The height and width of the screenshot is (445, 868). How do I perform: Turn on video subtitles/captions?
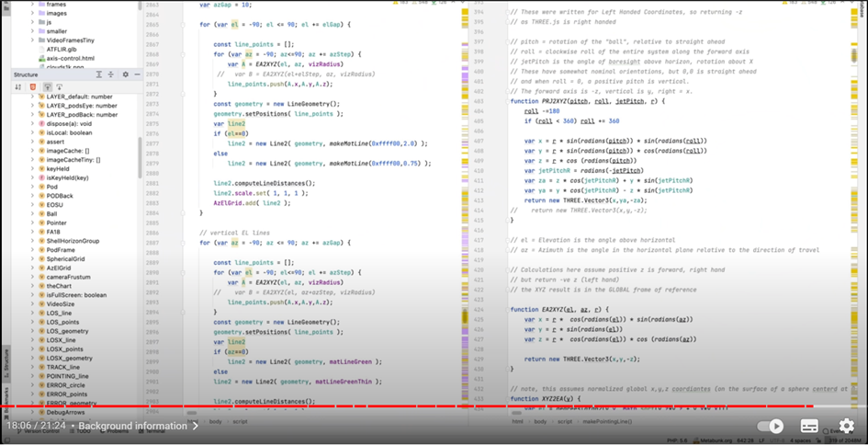pyautogui.click(x=809, y=427)
